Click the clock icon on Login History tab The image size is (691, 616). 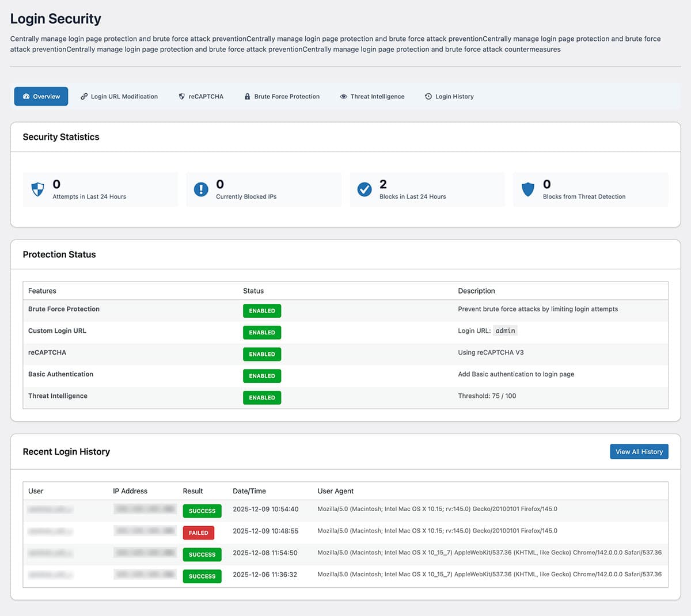point(428,97)
